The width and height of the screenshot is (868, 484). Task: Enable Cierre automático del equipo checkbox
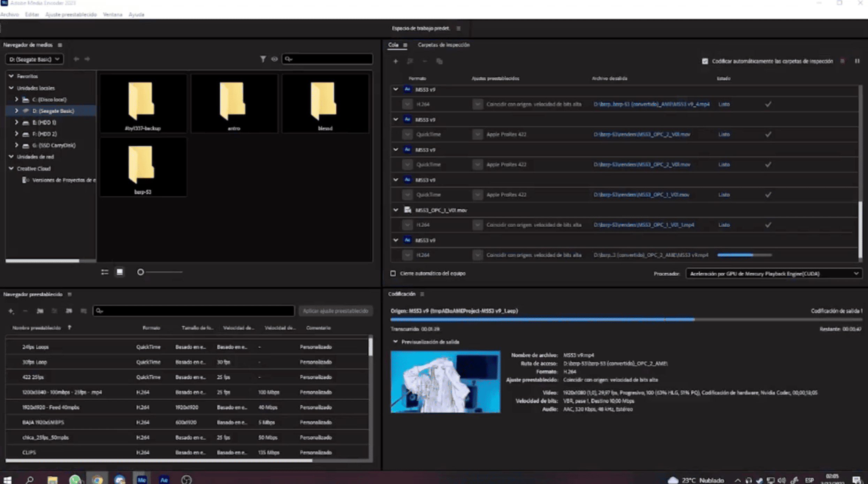coord(393,273)
